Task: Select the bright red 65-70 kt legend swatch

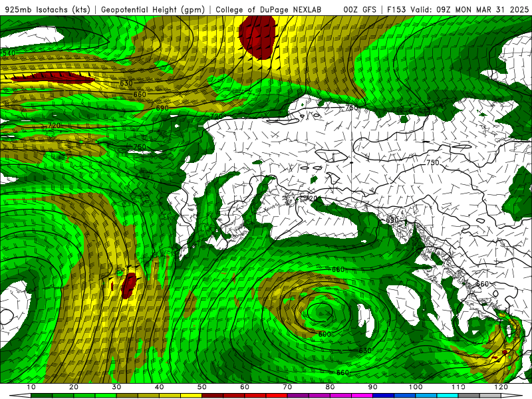Action: point(277,396)
